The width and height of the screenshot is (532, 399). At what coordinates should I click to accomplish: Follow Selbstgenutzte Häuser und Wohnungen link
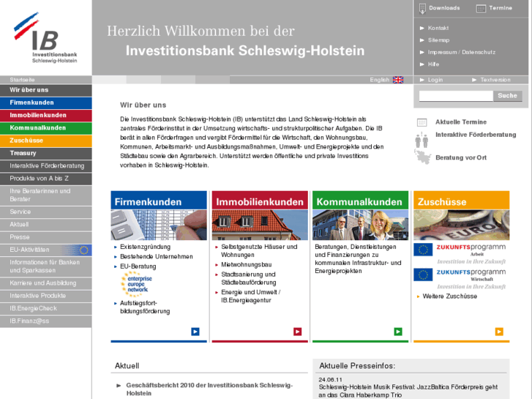click(259, 251)
